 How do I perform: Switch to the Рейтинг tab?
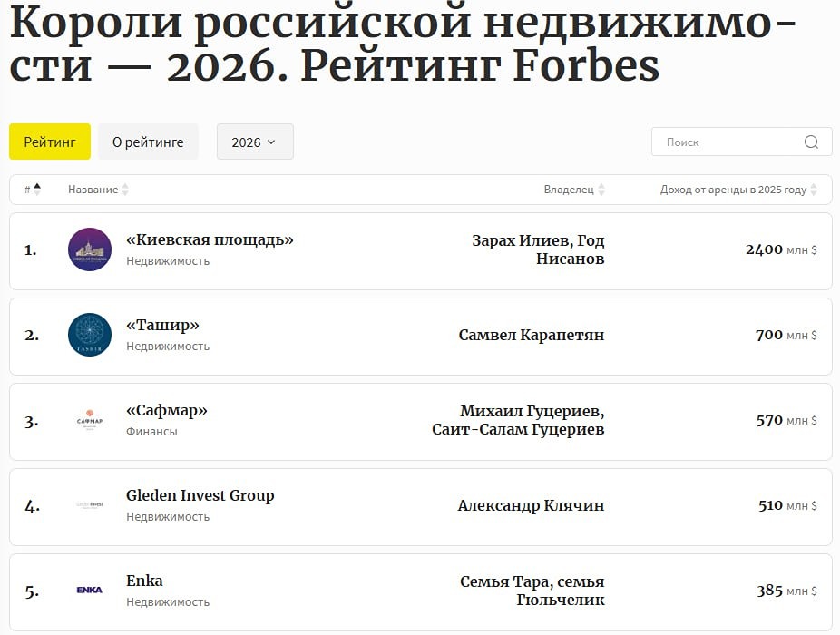(x=49, y=142)
